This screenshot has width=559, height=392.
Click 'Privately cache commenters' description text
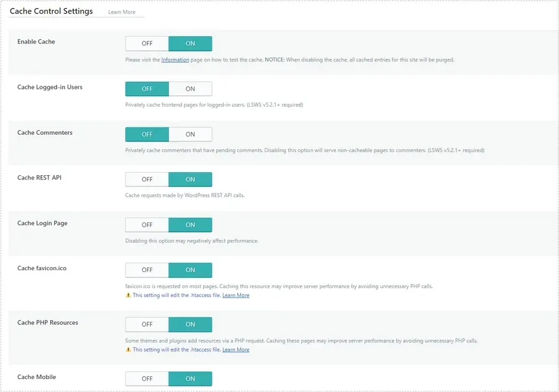click(304, 150)
